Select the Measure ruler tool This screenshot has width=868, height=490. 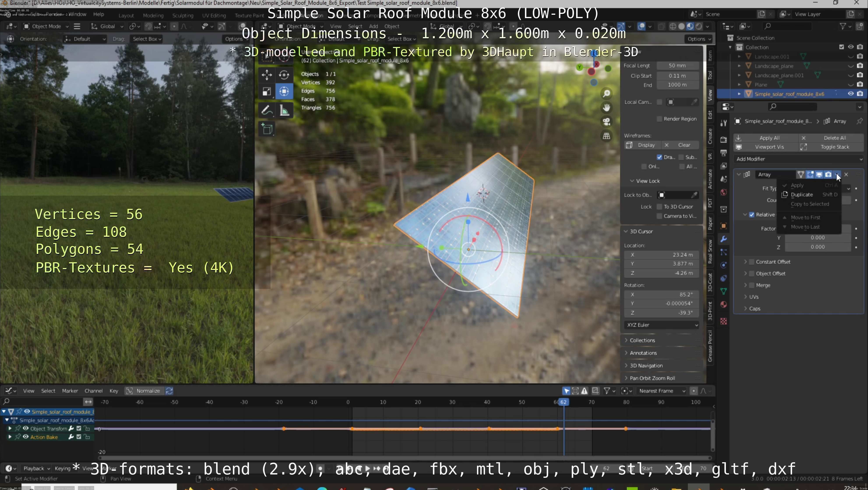[x=284, y=110]
